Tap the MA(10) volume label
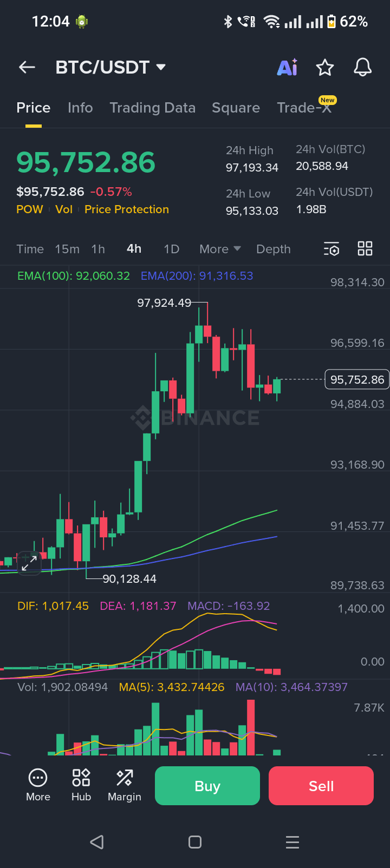This screenshot has width=390, height=868. pos(291,687)
